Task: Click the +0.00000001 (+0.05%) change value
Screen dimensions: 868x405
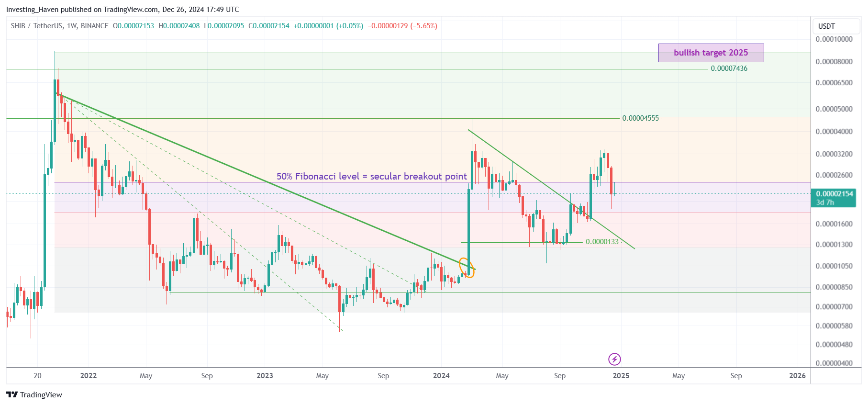Action: click(328, 26)
